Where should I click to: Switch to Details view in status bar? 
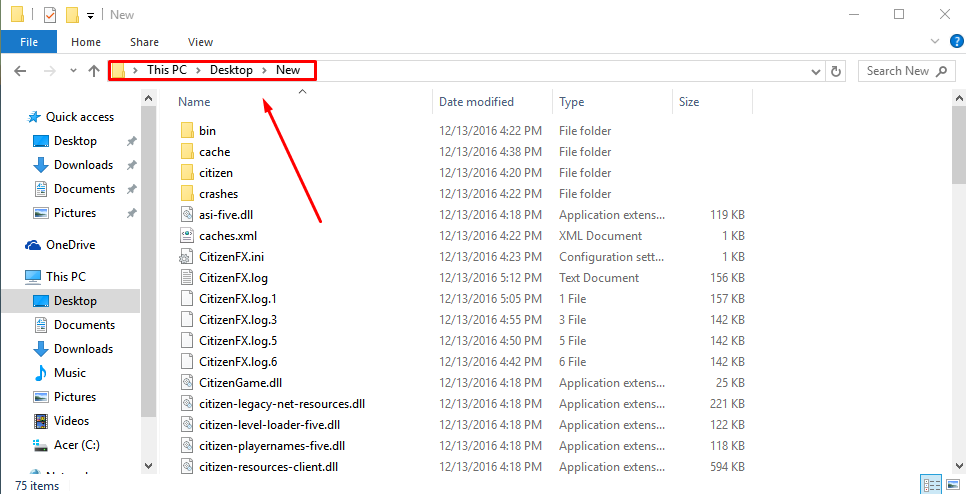point(931,485)
